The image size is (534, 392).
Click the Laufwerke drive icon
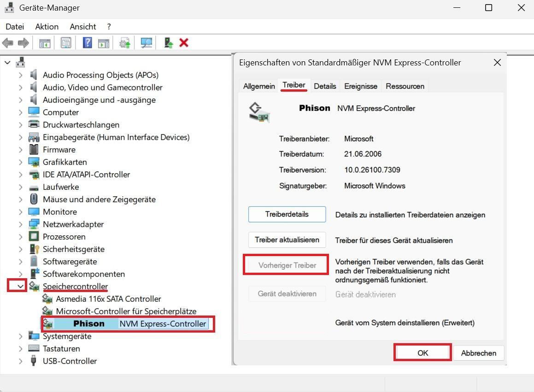(34, 187)
